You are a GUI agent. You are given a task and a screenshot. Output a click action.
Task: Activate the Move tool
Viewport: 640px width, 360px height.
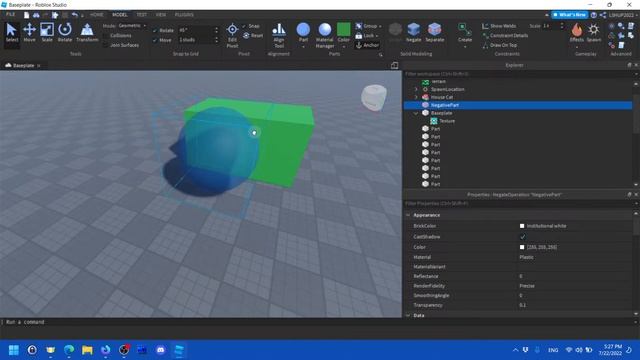click(29, 33)
